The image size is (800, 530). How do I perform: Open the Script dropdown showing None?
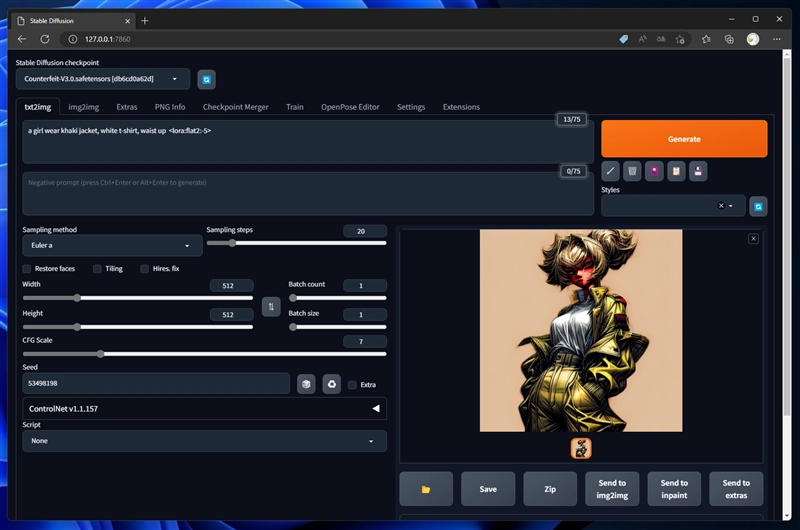click(204, 441)
